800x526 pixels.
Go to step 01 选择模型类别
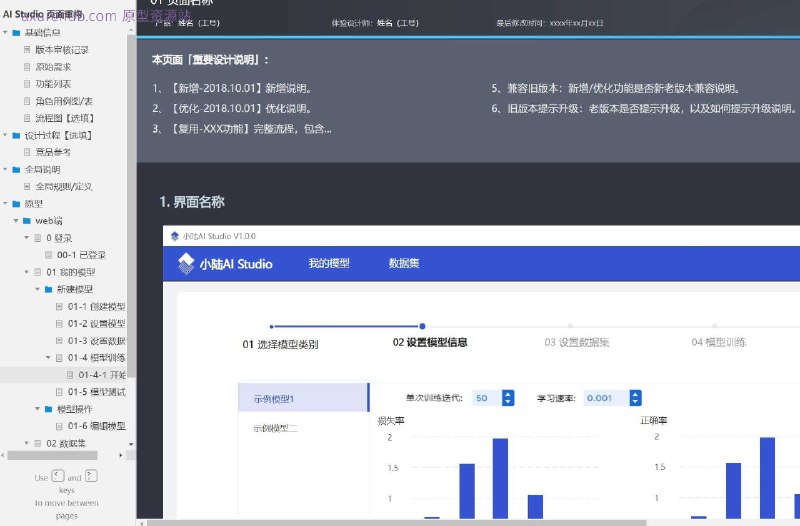coord(280,344)
